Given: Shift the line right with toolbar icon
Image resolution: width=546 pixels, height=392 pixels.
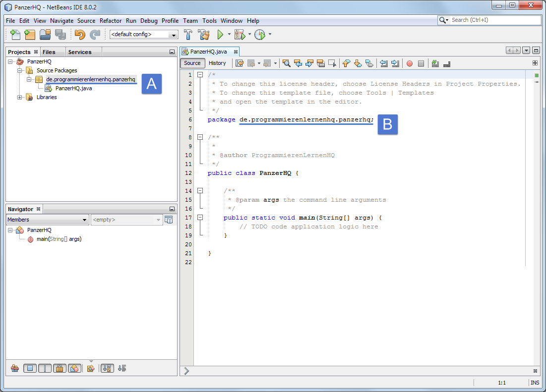Looking at the screenshot, I should coord(395,63).
